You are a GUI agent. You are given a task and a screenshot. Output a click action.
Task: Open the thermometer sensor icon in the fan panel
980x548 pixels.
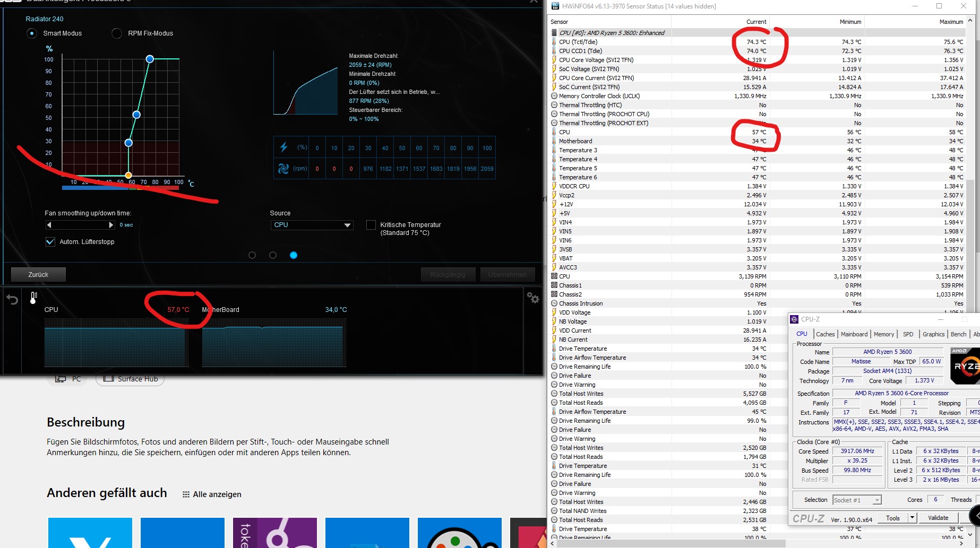(x=33, y=298)
